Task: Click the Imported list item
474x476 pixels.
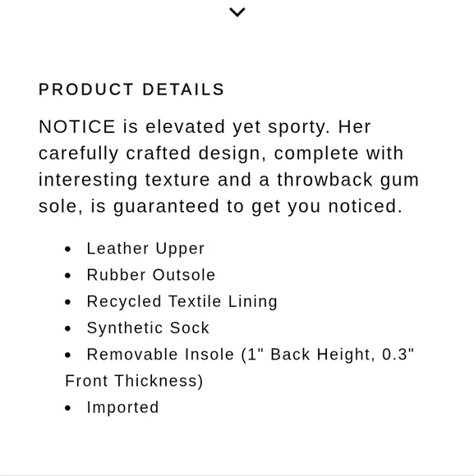Action: pyautogui.click(x=122, y=407)
